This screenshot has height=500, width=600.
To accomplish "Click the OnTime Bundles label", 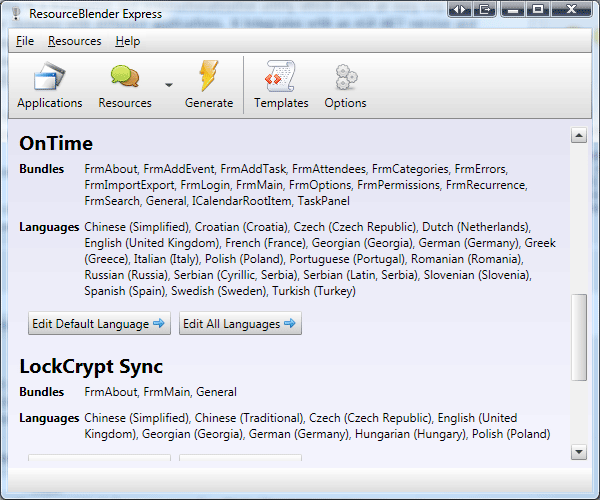I will [x=42, y=169].
